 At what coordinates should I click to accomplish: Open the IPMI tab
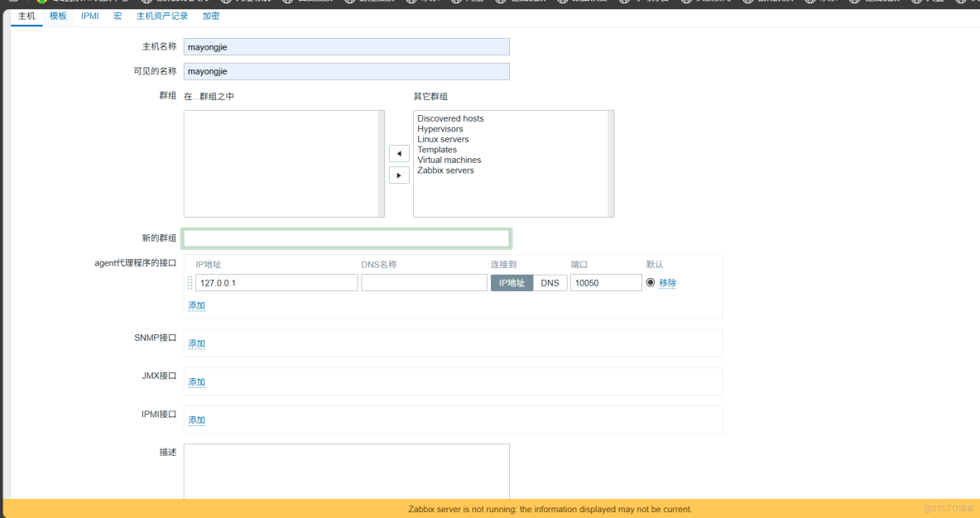(90, 17)
